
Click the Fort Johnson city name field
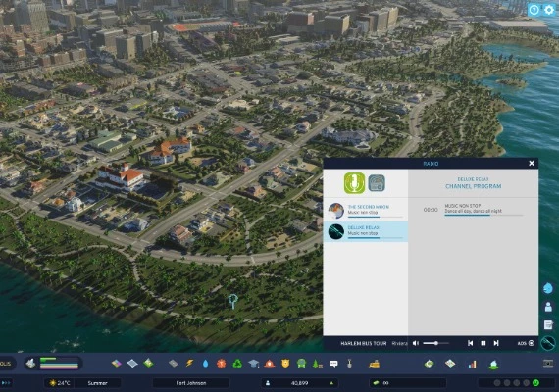tap(191, 383)
